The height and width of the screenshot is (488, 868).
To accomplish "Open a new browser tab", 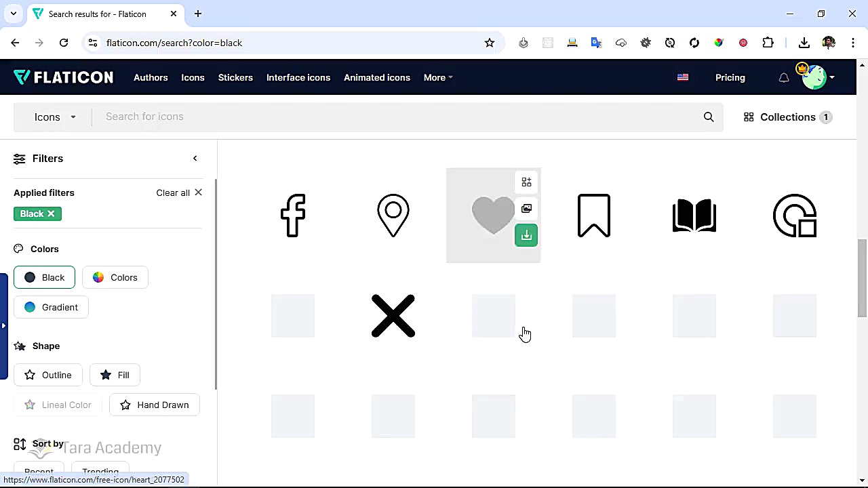I will pyautogui.click(x=198, y=14).
